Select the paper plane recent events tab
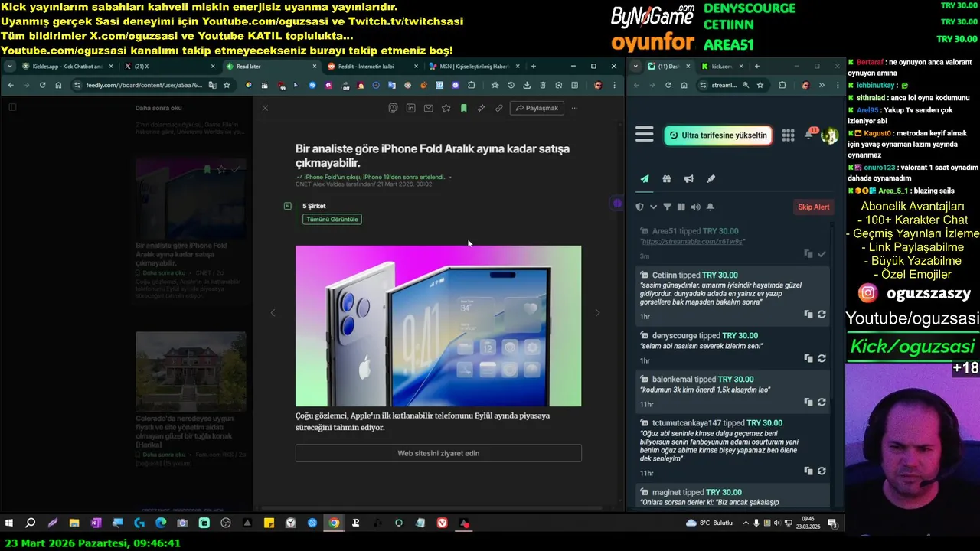 pyautogui.click(x=645, y=178)
